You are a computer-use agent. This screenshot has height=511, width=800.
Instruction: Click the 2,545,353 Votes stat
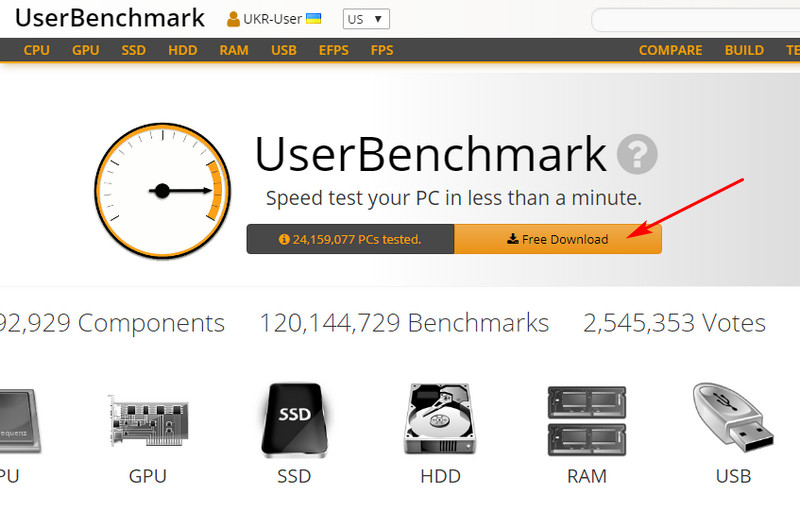[x=674, y=323]
